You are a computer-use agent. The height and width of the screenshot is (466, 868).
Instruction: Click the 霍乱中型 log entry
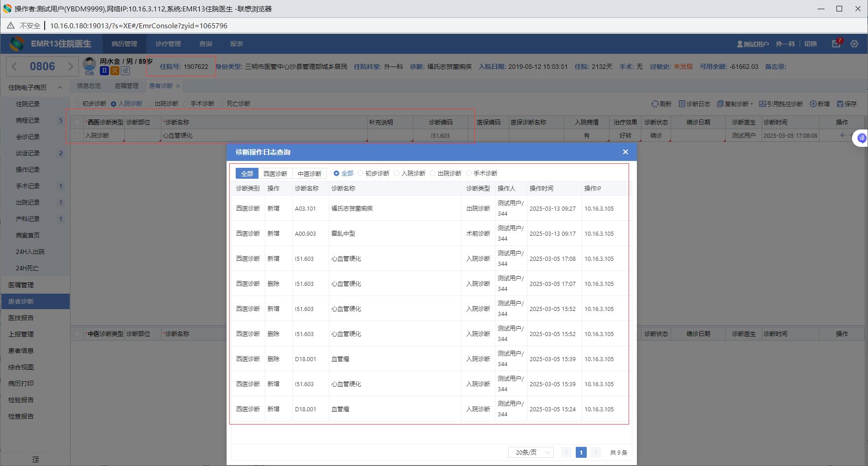pyautogui.click(x=343, y=233)
